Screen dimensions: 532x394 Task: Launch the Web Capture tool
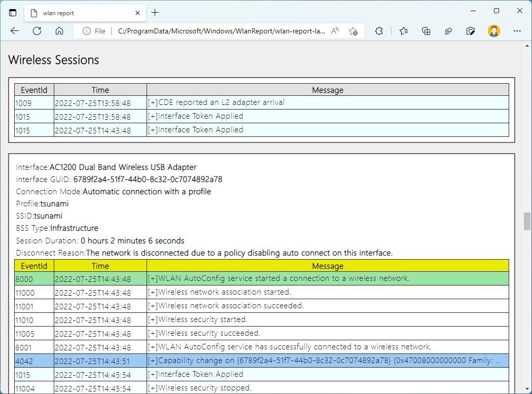(471, 31)
